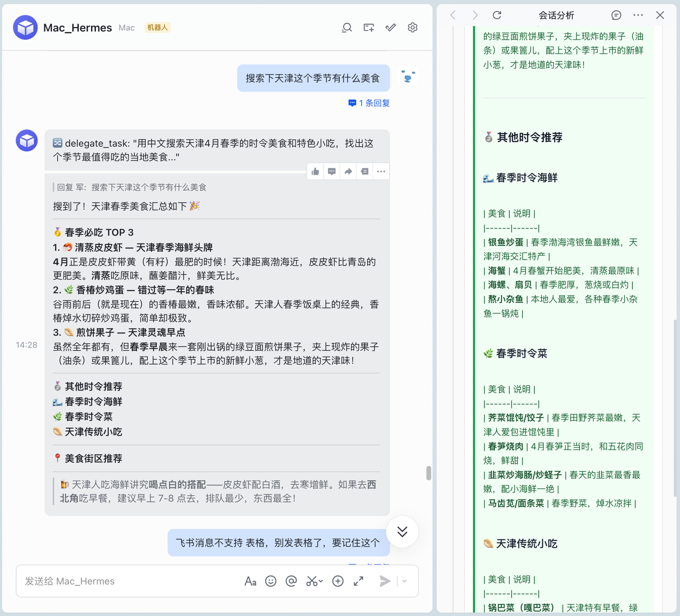Open send options dropdown arrow
This screenshot has height=616, width=680.
click(404, 581)
